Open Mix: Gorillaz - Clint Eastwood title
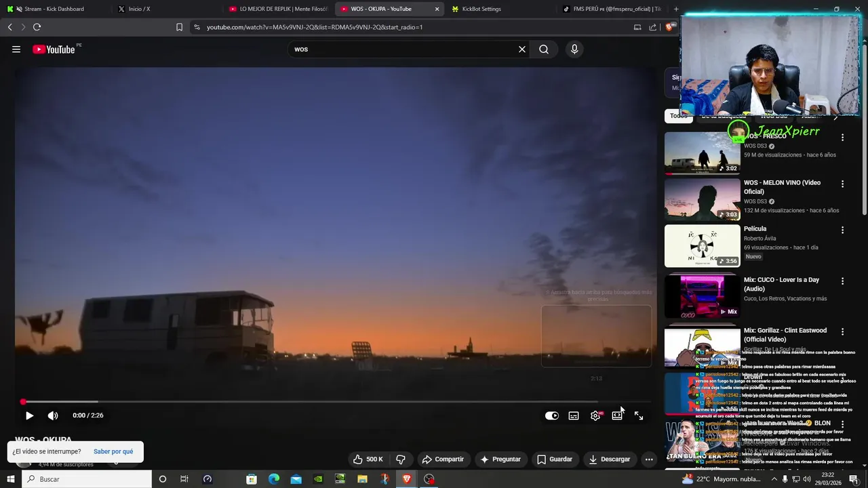This screenshot has width=868, height=488. [785, 335]
